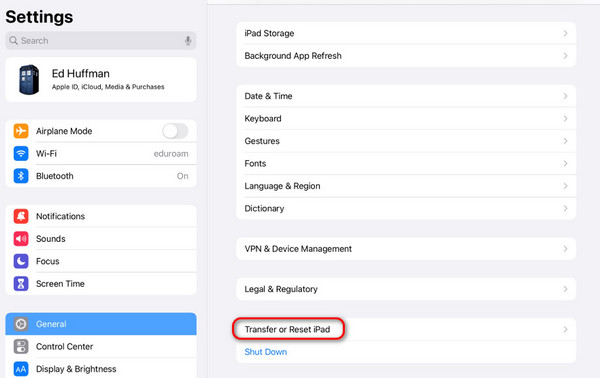Open Keyboard settings
The height and width of the screenshot is (378, 600).
click(x=406, y=119)
